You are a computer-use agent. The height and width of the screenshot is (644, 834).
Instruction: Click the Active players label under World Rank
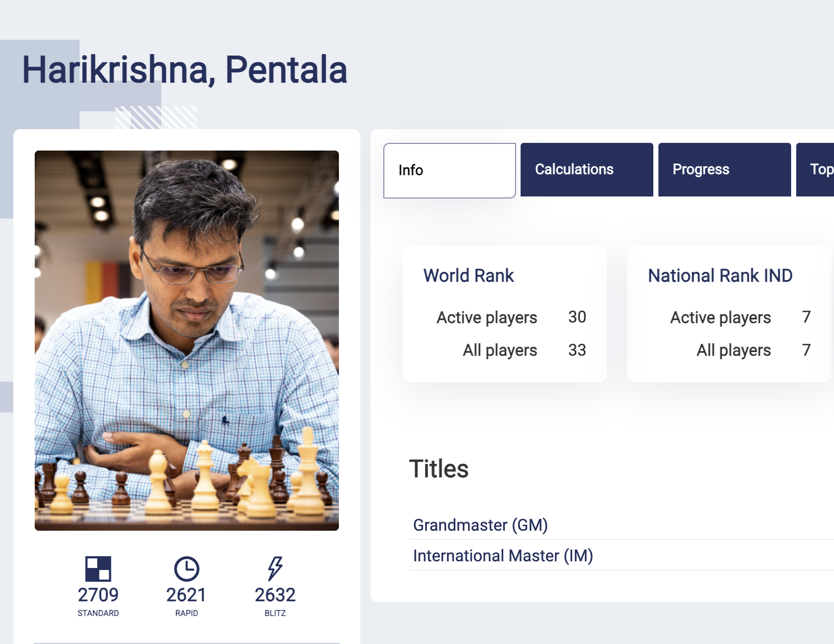[487, 318]
